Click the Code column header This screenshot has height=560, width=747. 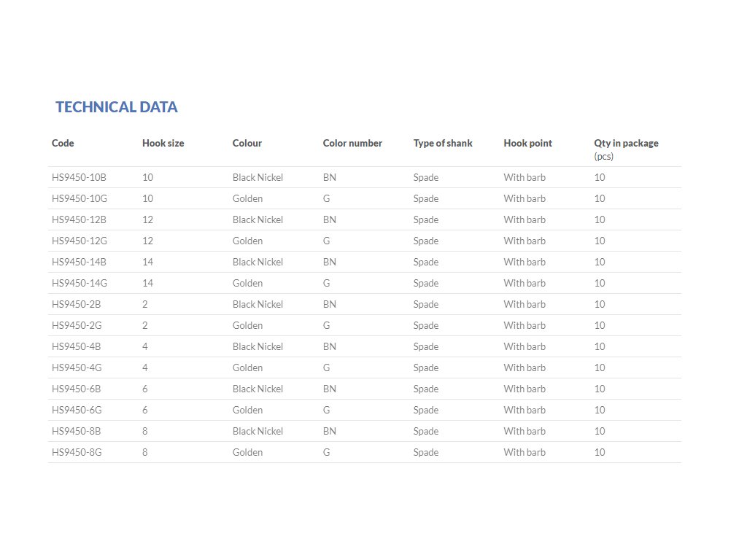point(63,144)
